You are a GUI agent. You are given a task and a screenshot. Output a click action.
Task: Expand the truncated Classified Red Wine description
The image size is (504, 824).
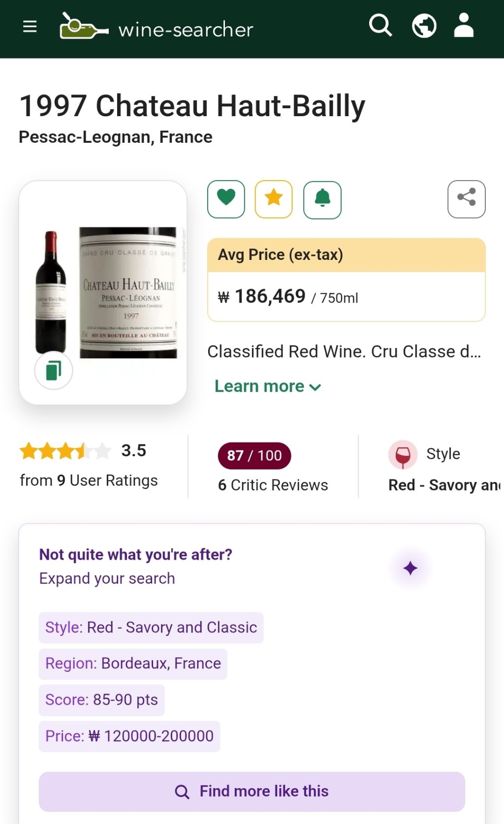click(344, 352)
